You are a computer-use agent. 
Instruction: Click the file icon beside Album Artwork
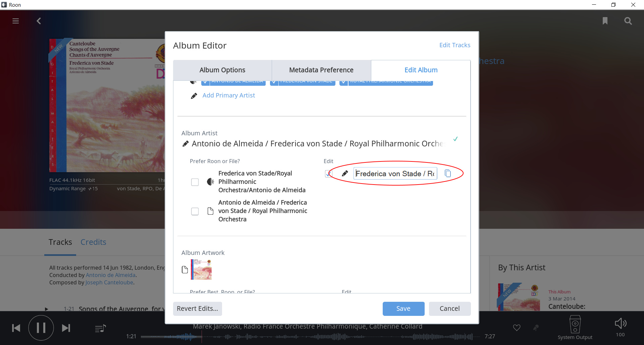pyautogui.click(x=185, y=270)
